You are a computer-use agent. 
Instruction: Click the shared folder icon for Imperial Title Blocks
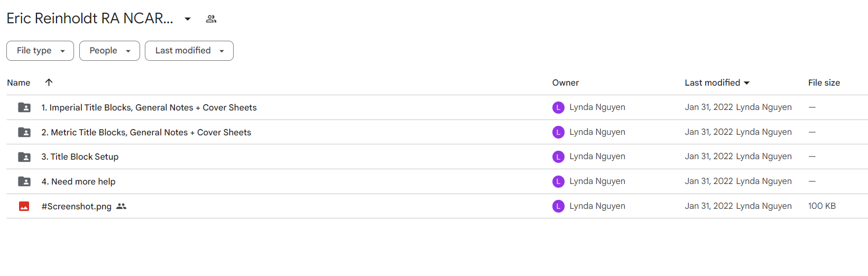24,107
